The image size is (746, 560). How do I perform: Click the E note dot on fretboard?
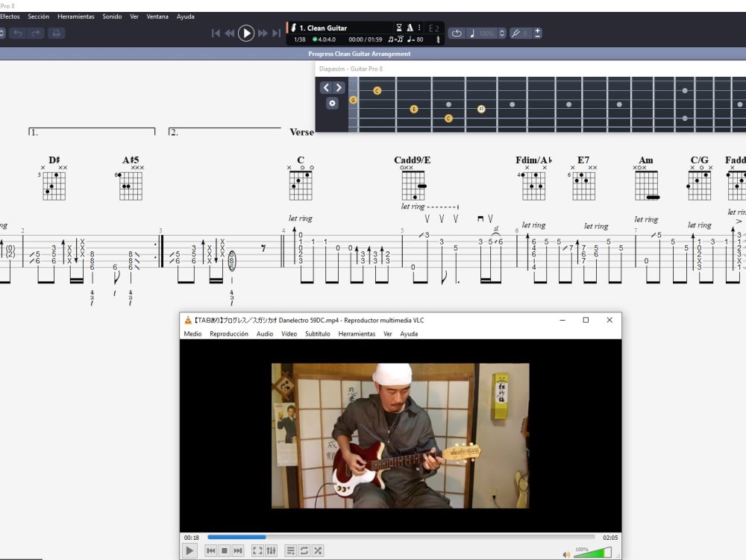414,110
